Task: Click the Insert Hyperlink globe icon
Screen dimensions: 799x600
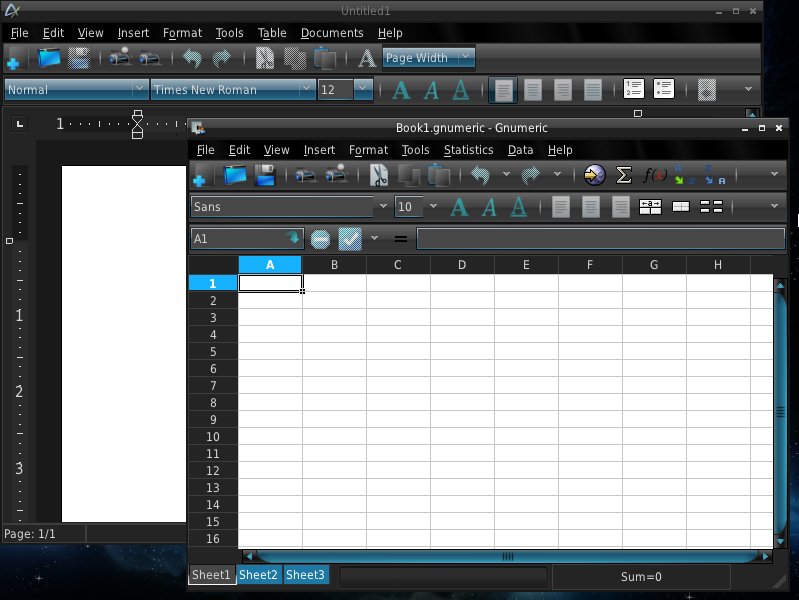Action: (x=594, y=175)
